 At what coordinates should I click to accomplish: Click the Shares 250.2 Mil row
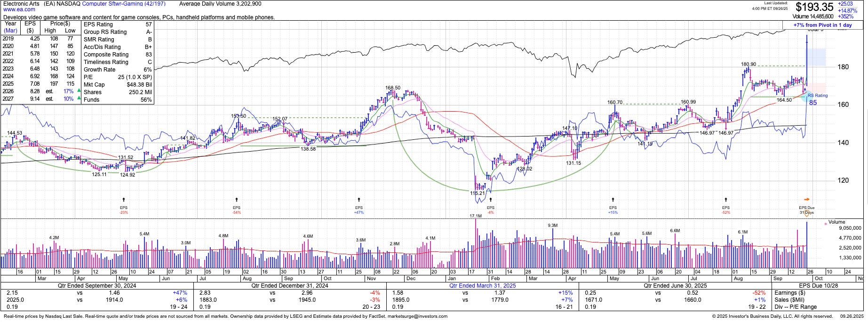point(118,92)
